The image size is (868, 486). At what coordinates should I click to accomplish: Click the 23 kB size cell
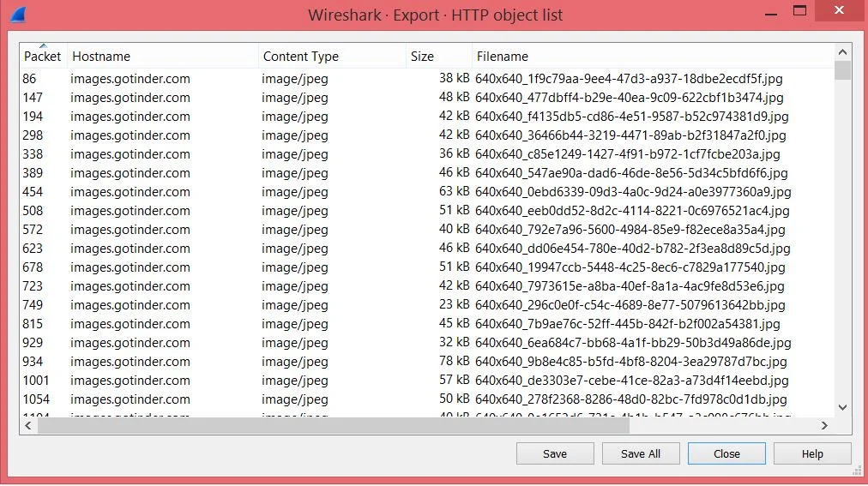[x=454, y=304]
